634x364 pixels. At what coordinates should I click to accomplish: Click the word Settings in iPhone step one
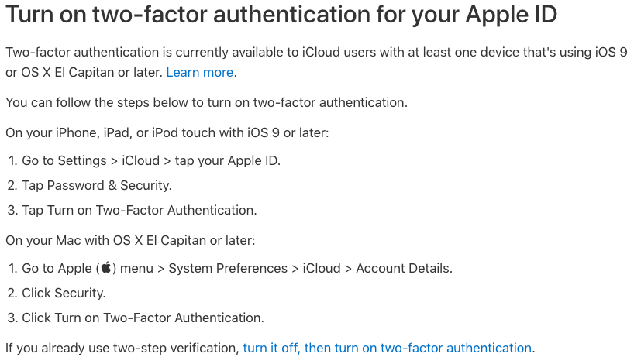(82, 161)
